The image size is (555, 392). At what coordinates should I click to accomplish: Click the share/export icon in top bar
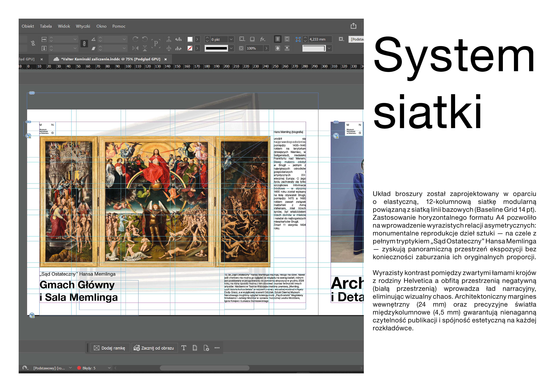pyautogui.click(x=353, y=26)
